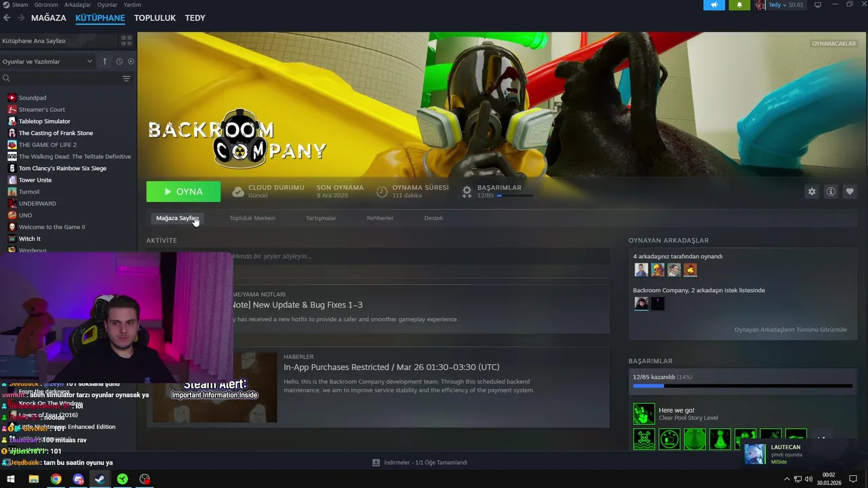Open the first friend avatar who played
This screenshot has height=488, width=868.
[641, 270]
